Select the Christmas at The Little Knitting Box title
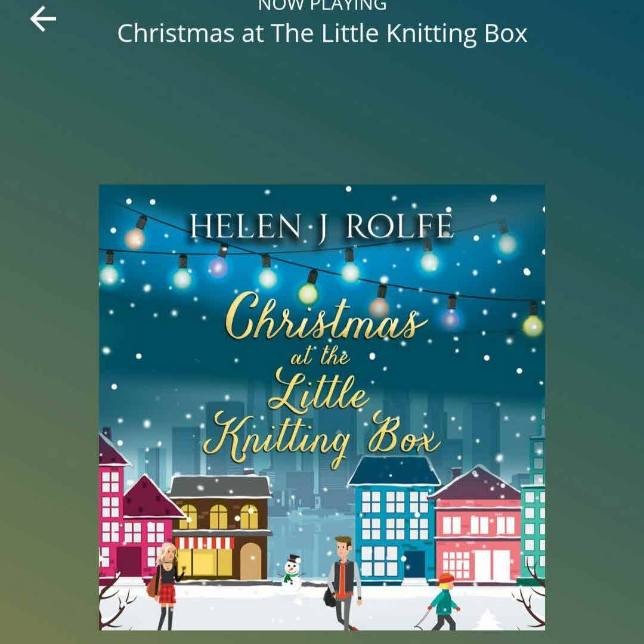 (x=322, y=33)
